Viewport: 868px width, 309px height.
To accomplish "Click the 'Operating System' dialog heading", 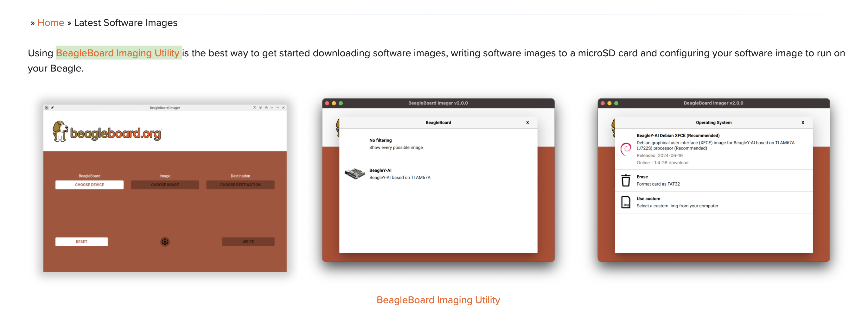I will pyautogui.click(x=714, y=123).
